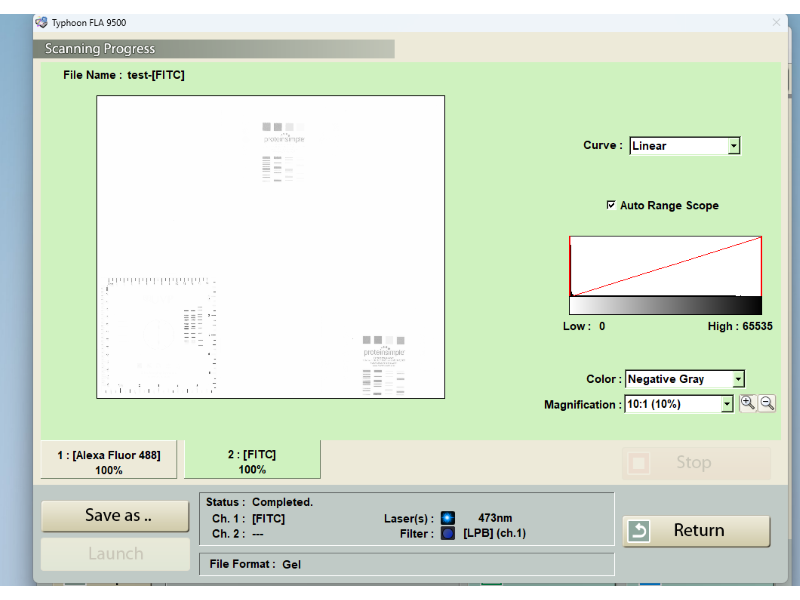Click the red linear curve histogram graph
This screenshot has width=800, height=600.
coord(665,266)
